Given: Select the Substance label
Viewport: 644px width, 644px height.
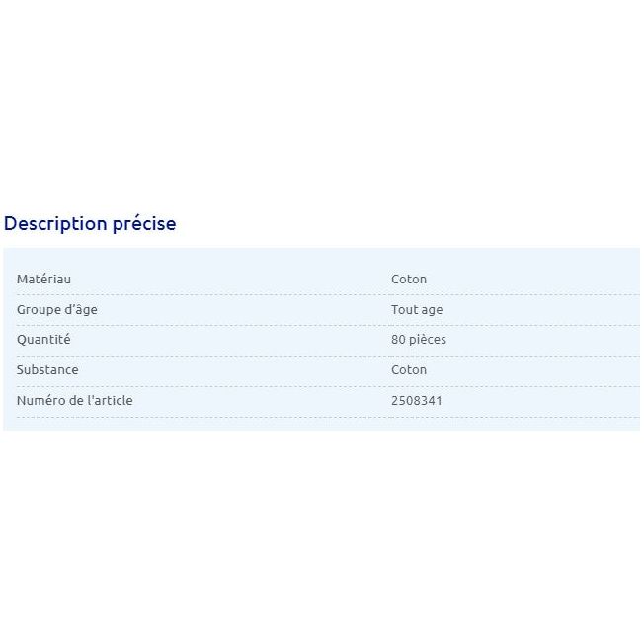Looking at the screenshot, I should click(47, 370).
